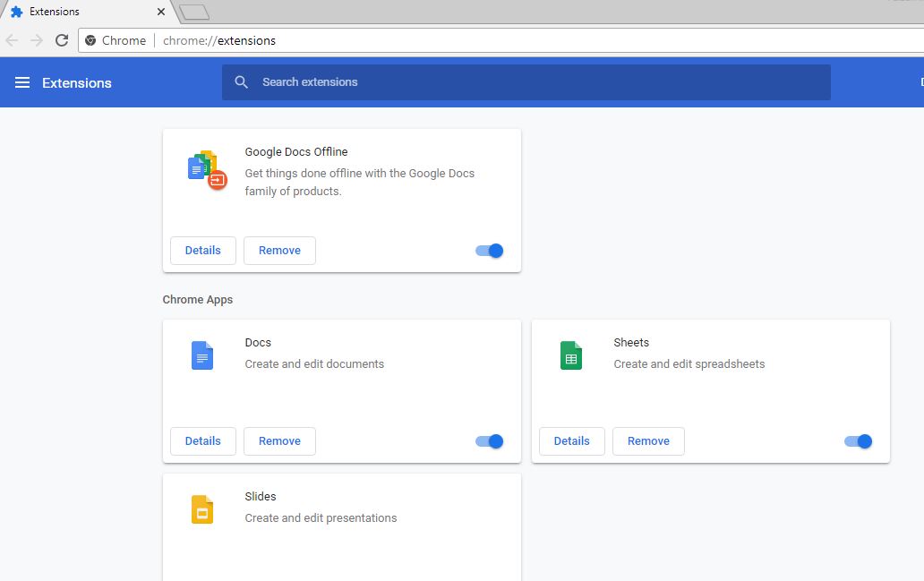The width and height of the screenshot is (924, 581).
Task: Click the search magnifier icon
Action: tap(241, 81)
